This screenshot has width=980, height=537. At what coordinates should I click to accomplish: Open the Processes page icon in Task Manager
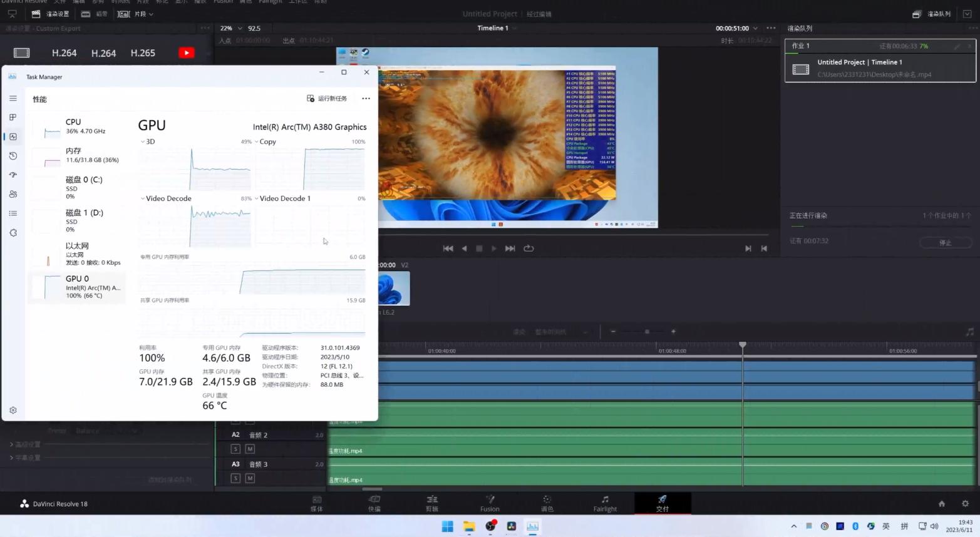pyautogui.click(x=13, y=118)
